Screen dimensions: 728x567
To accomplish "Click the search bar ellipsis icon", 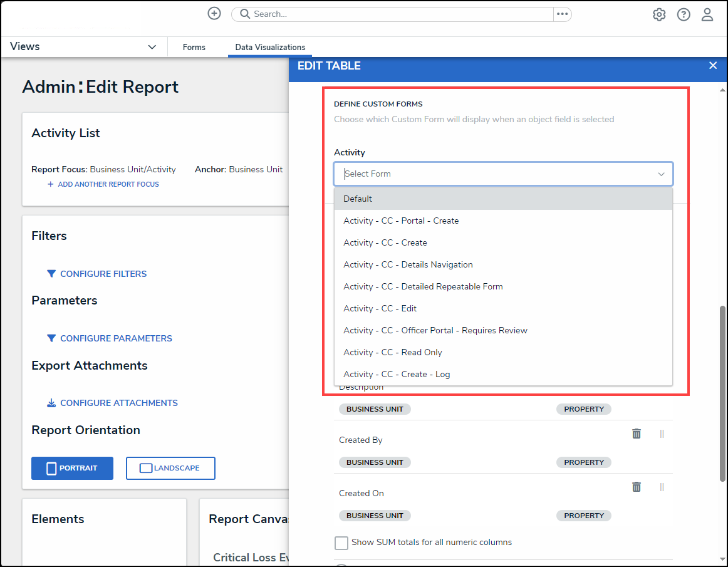I will coord(562,14).
